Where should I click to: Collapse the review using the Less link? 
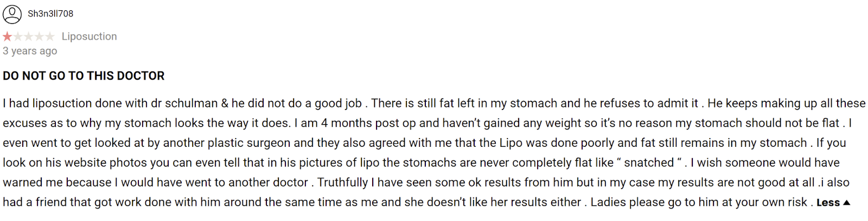click(828, 203)
